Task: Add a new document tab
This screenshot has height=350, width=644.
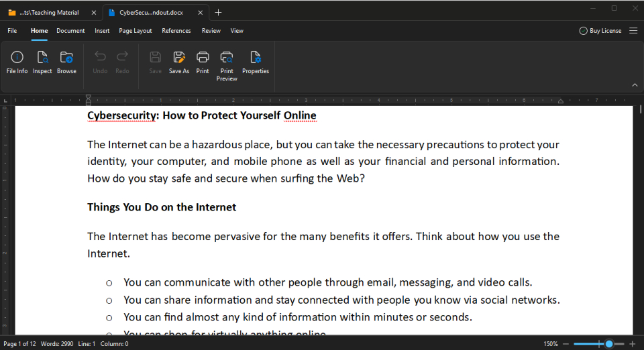Action: pos(218,12)
